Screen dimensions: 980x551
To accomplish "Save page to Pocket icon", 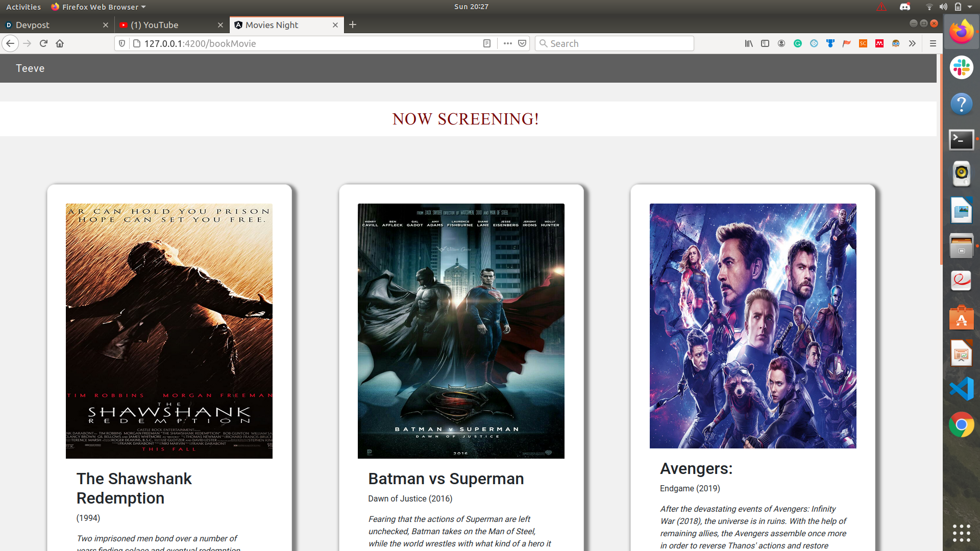I will (522, 43).
